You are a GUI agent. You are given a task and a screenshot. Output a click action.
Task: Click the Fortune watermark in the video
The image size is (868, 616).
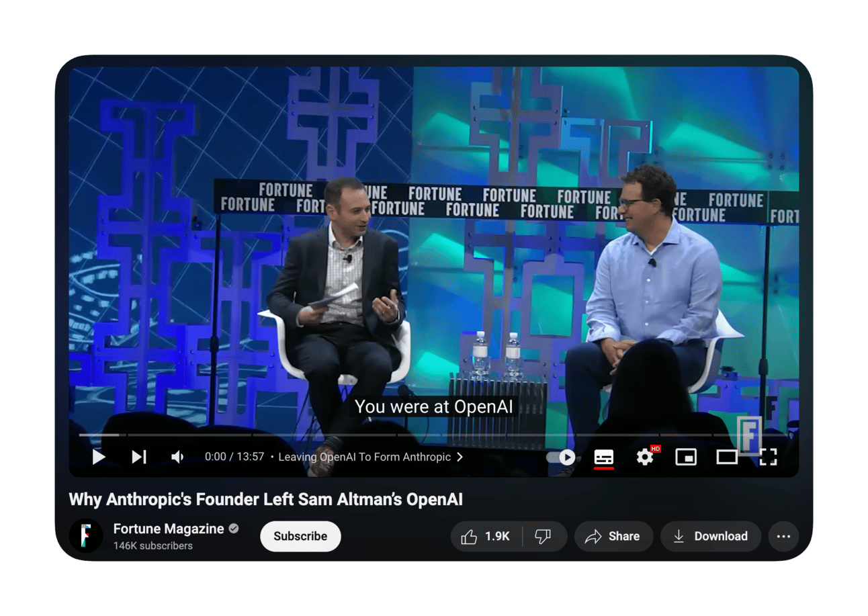click(x=749, y=436)
